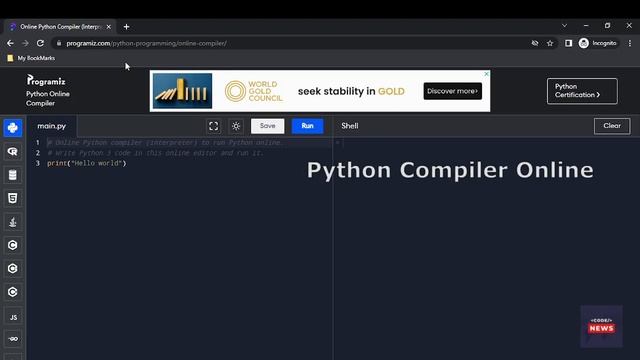
Task: Bookmark this page with star icon
Action: click(550, 43)
